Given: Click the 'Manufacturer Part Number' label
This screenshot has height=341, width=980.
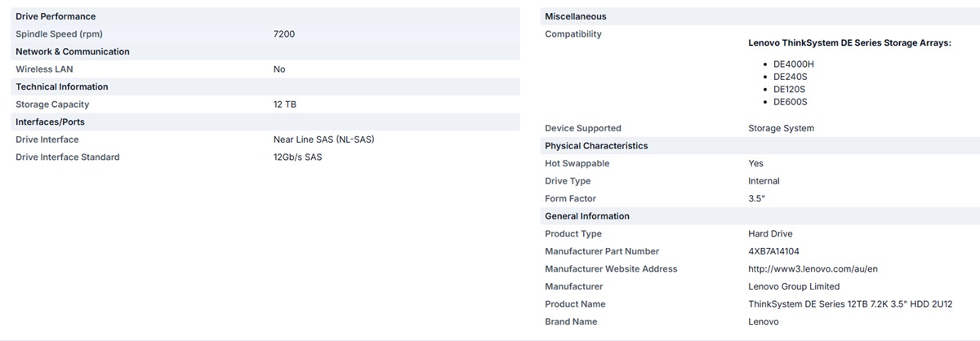Looking at the screenshot, I should tap(602, 251).
